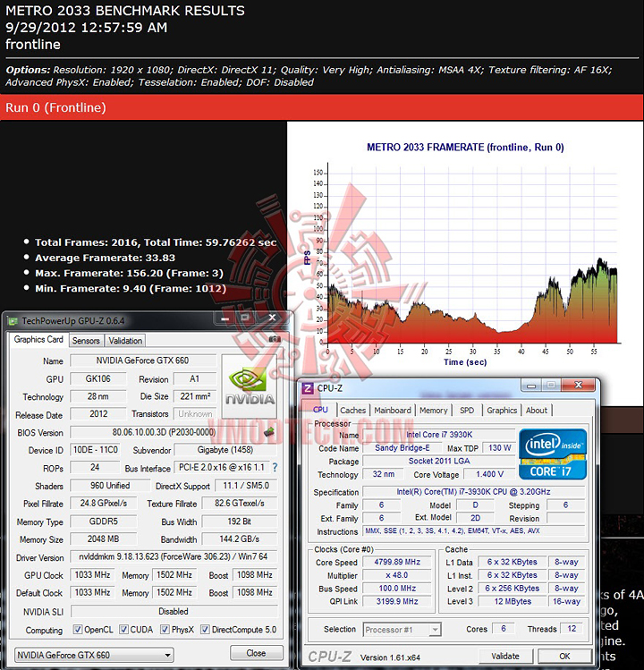Click the OK button in CPU-Z
Viewport: 644px width, 670px height.
tap(564, 656)
